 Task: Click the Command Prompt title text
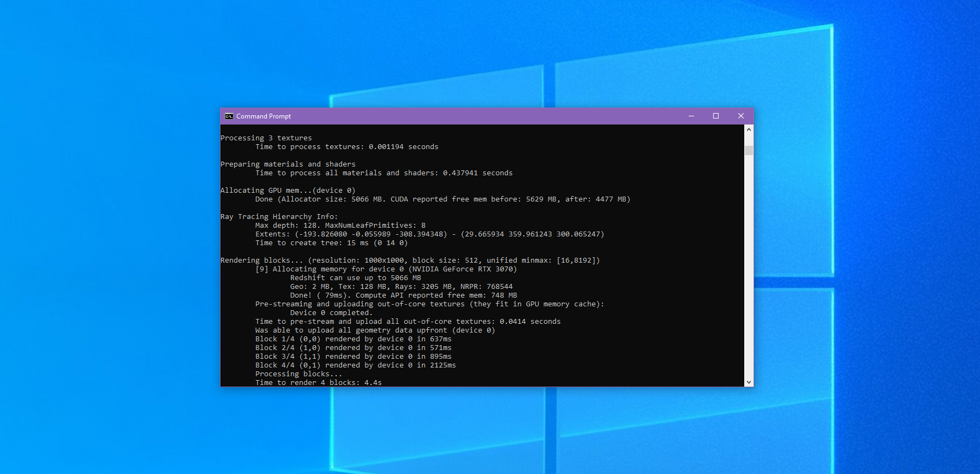(x=264, y=116)
